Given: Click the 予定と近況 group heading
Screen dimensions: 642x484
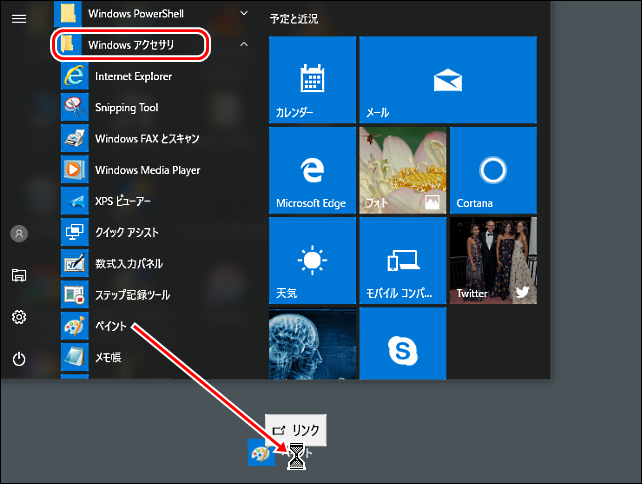Looking at the screenshot, I should coord(294,19).
